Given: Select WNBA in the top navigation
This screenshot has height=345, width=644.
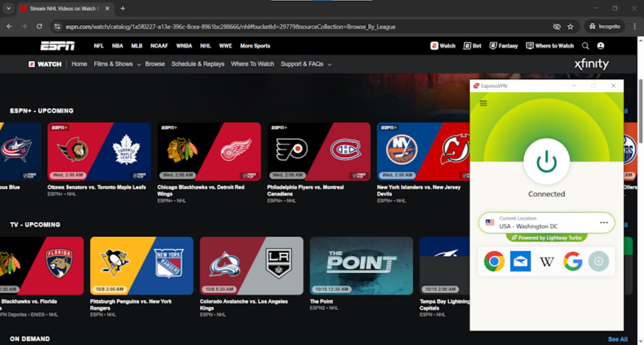Looking at the screenshot, I should (184, 46).
